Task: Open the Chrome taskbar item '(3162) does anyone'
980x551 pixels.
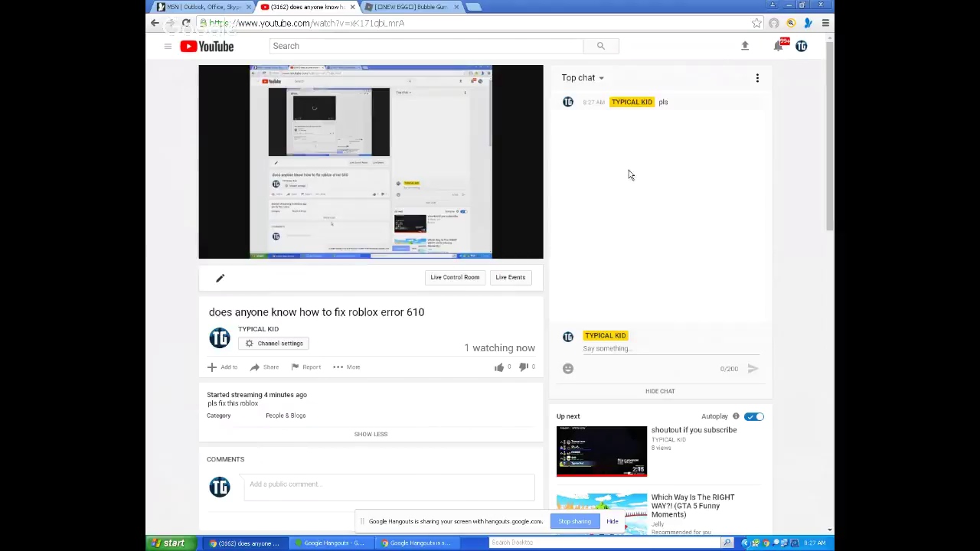Action: click(x=244, y=543)
